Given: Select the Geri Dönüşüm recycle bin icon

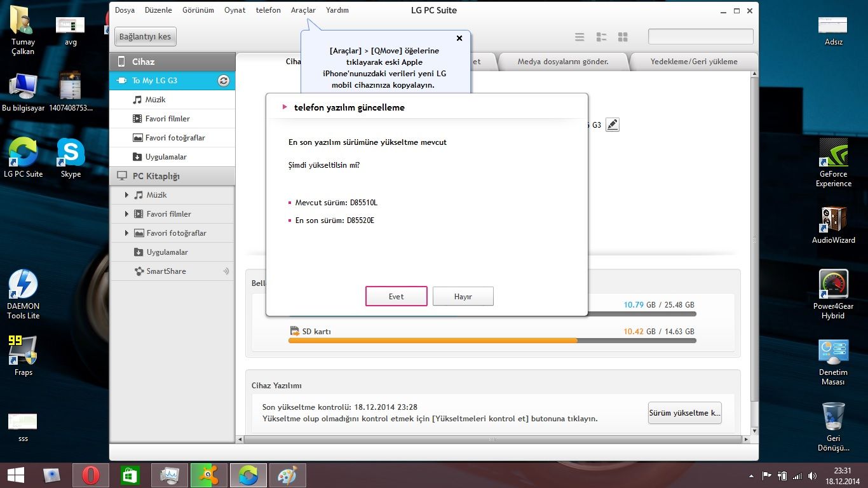Looking at the screenshot, I should click(x=833, y=427).
